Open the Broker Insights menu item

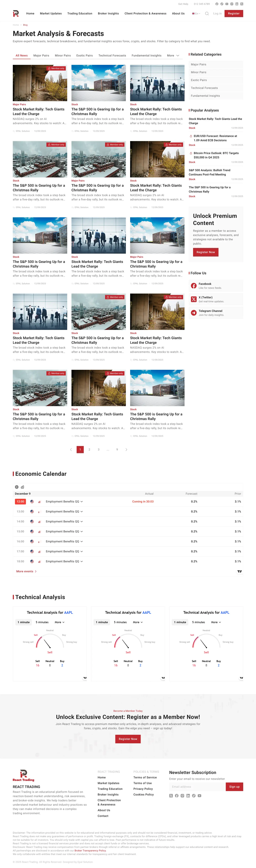click(108, 14)
